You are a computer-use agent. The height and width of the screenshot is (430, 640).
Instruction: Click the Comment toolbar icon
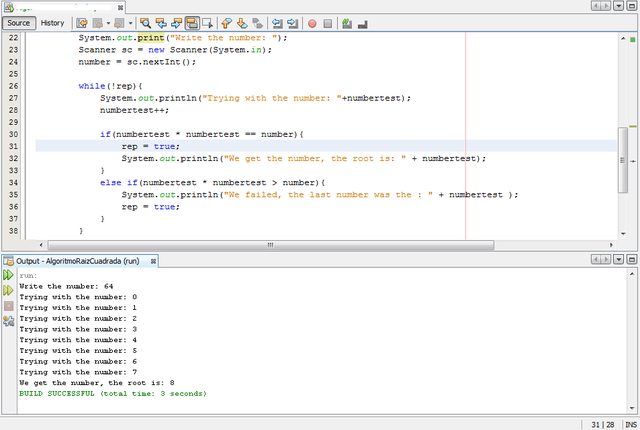click(347, 24)
